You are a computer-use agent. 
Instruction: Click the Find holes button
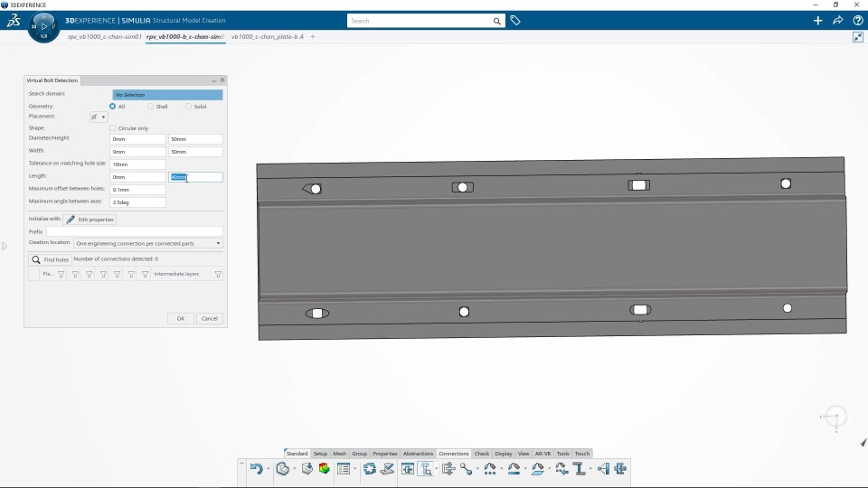51,259
